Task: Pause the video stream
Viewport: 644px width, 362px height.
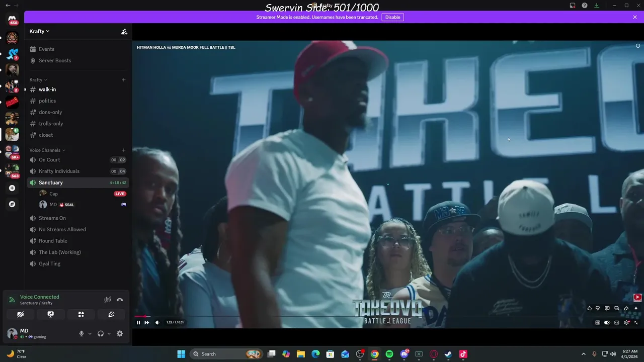Action: [x=138, y=322]
